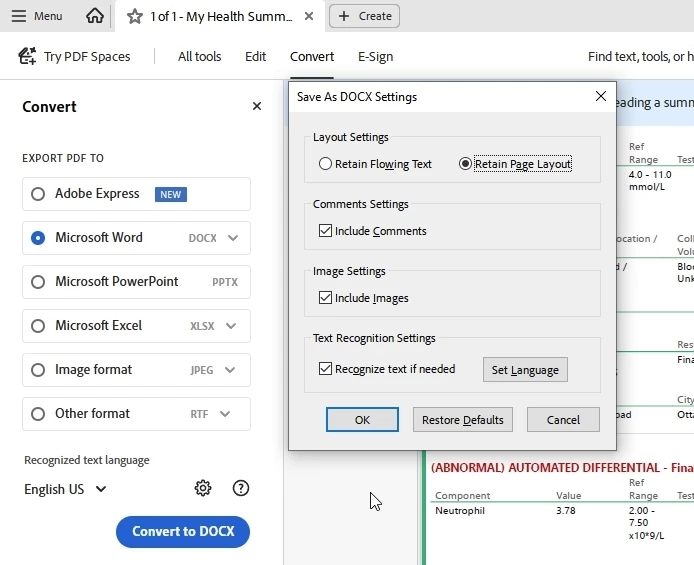Star the My Health Summary tab
The image size is (694, 565).
pos(135,16)
